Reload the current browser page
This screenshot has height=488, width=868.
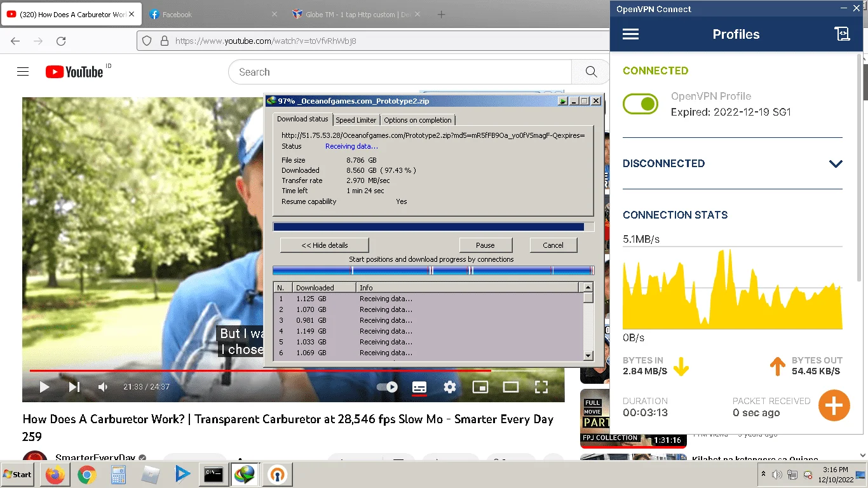(61, 41)
